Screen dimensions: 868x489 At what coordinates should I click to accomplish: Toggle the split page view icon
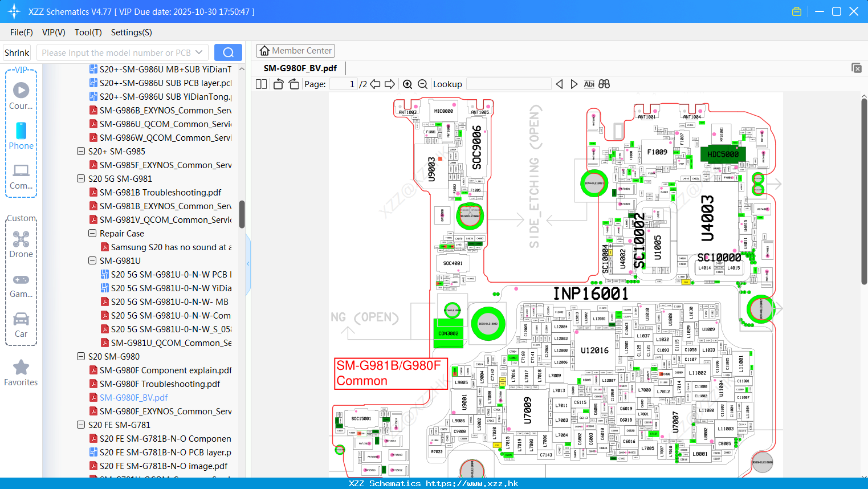click(x=261, y=84)
